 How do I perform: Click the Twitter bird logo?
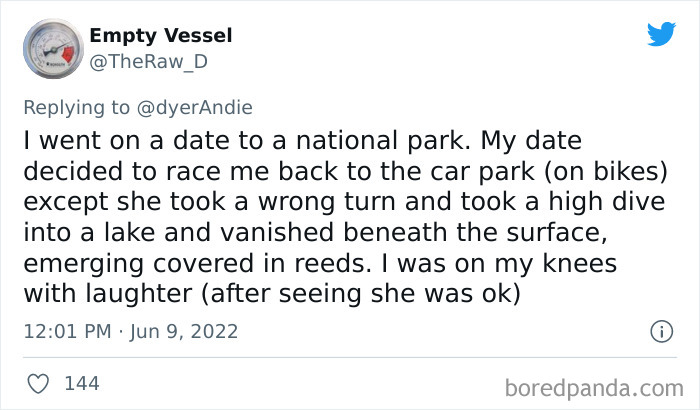(661, 35)
